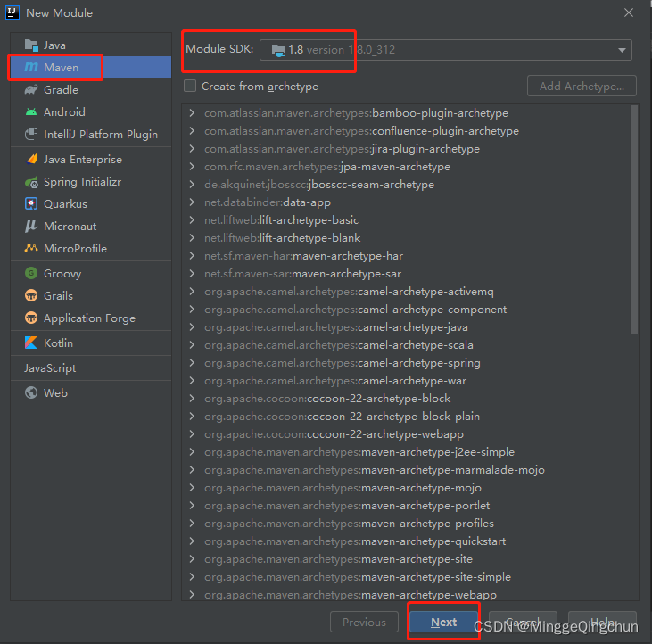This screenshot has width=652, height=644.
Task: Select cocoon-22-archetype-block-plain row
Action: [406, 417]
